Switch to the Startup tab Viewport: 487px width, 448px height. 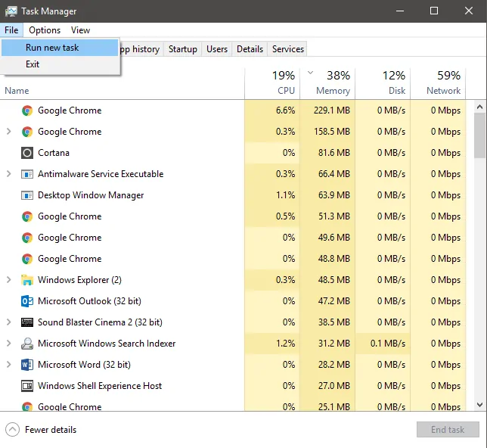pos(183,49)
